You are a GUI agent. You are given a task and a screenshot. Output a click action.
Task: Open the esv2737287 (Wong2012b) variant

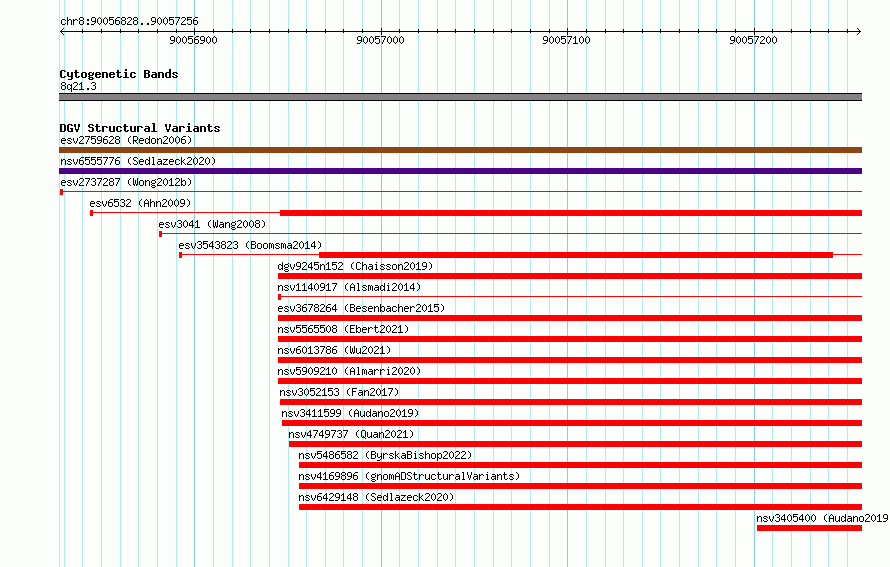point(126,182)
